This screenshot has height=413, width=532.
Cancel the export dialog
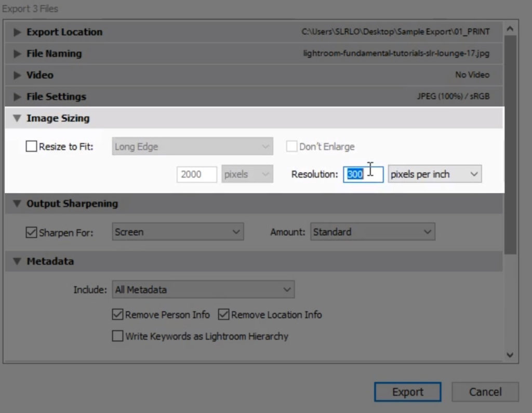pos(485,392)
